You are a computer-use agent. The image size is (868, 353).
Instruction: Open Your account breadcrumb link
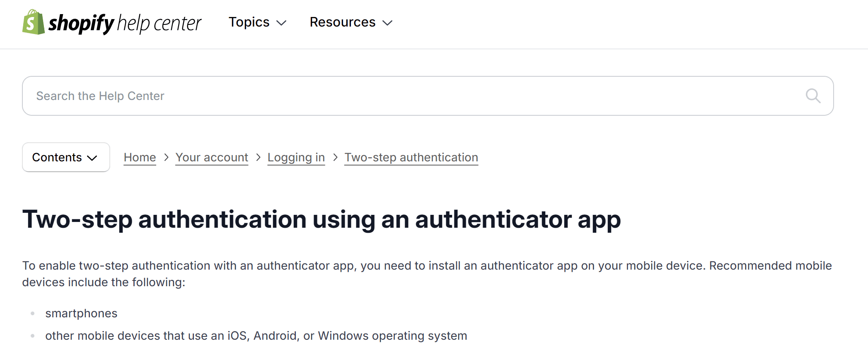coord(212,158)
